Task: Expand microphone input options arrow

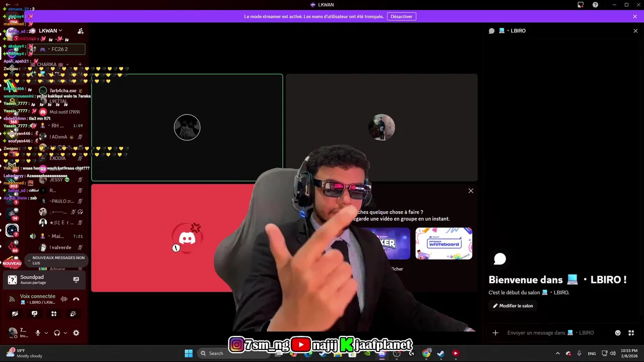Action: (x=46, y=333)
